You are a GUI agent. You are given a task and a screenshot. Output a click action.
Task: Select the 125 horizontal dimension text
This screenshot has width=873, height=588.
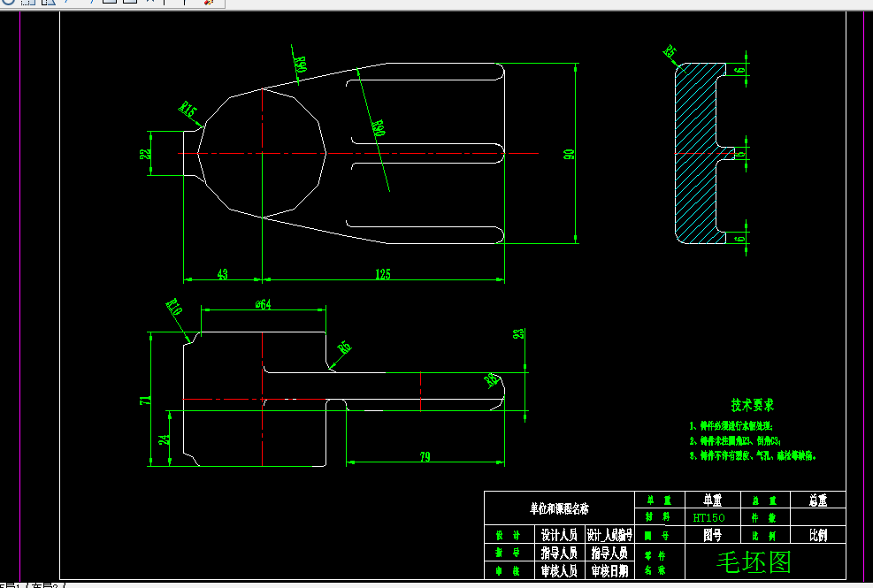(382, 274)
